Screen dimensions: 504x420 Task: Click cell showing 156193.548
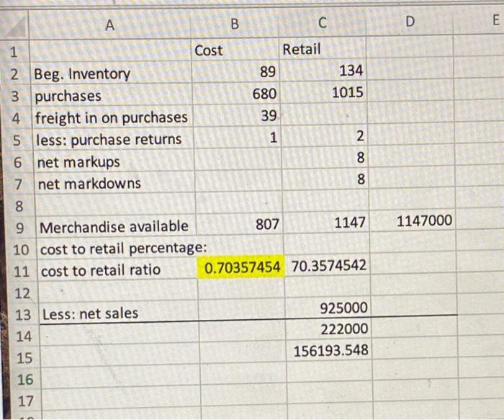click(x=329, y=351)
